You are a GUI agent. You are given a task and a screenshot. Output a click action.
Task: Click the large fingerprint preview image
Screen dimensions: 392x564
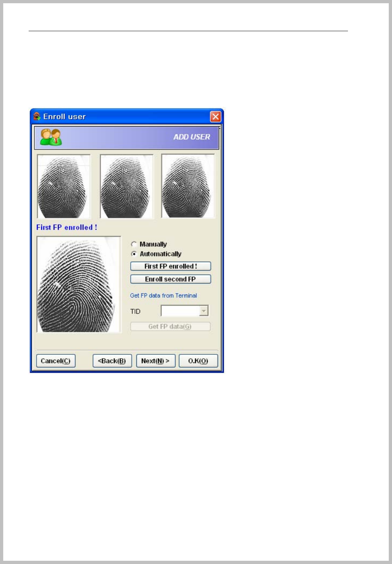79,285
